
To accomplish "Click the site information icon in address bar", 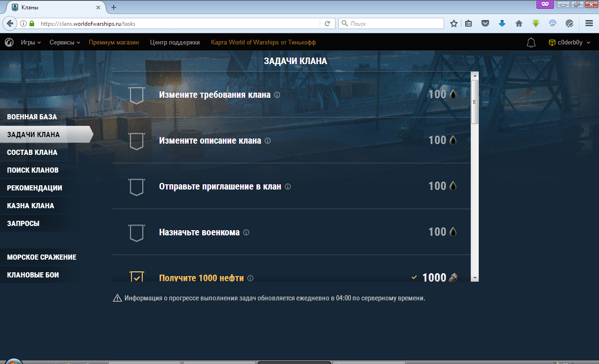I will 23,23.
